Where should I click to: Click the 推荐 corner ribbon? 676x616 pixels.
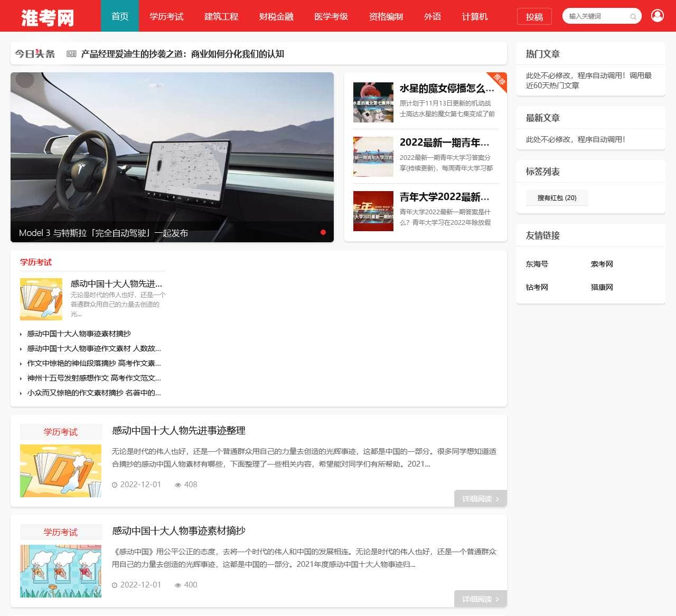pyautogui.click(x=499, y=80)
